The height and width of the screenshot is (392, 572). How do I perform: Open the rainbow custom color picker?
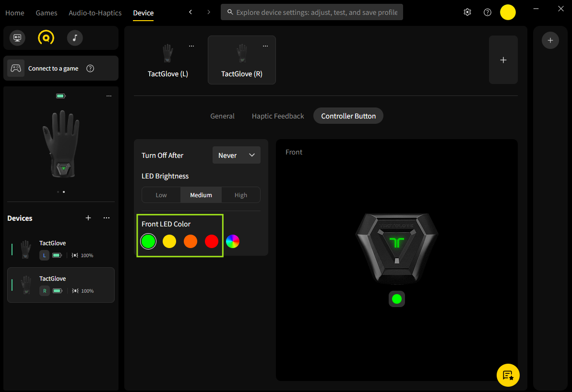click(x=233, y=241)
